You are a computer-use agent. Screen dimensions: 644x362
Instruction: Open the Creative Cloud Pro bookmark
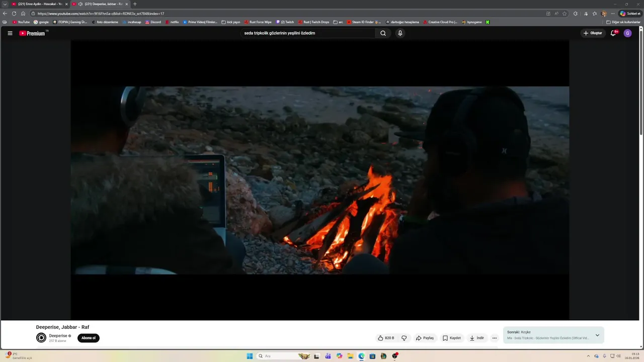click(x=440, y=22)
